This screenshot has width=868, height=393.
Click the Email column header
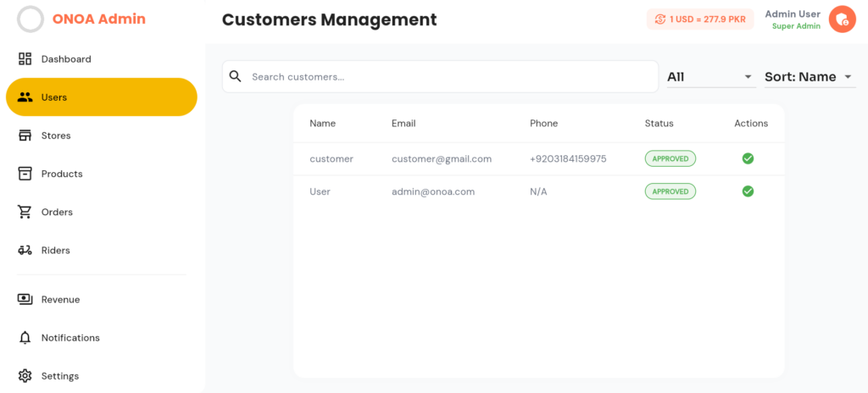(x=403, y=124)
